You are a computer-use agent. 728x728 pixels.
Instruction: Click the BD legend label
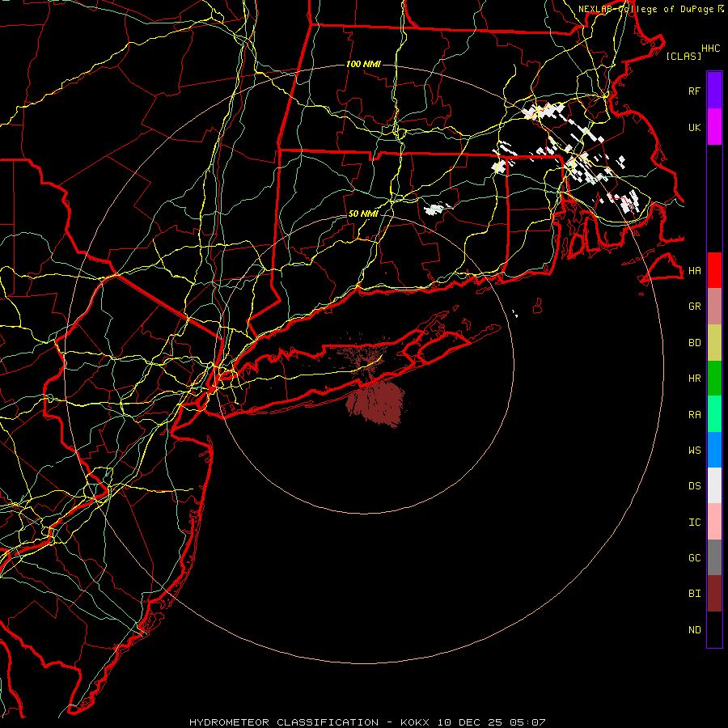tap(694, 343)
